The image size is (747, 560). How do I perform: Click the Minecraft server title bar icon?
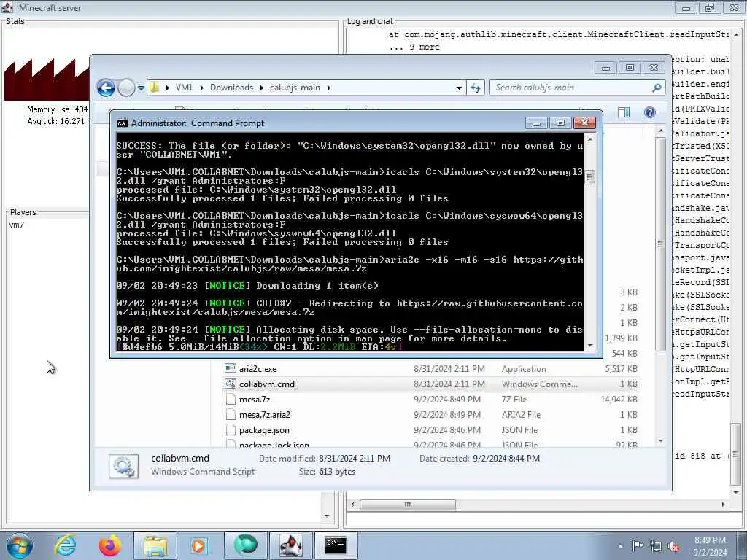pyautogui.click(x=7, y=7)
